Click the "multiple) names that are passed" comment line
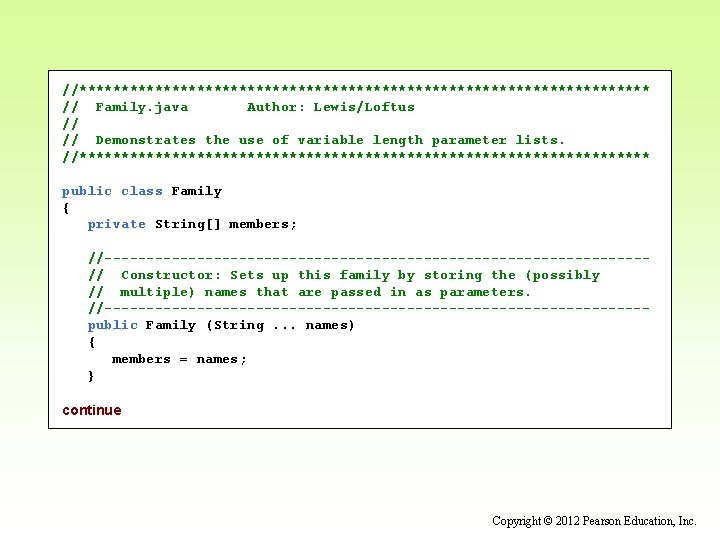 tap(309, 292)
